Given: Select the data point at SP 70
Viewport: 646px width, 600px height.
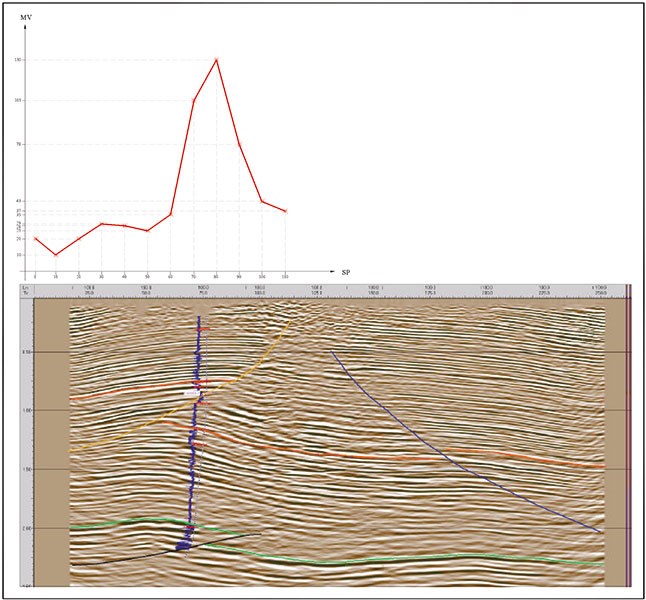Looking at the screenshot, I should click(x=193, y=100).
